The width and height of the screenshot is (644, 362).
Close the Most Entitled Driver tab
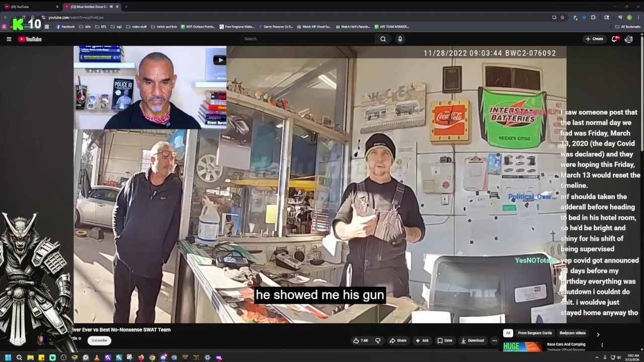(117, 7)
